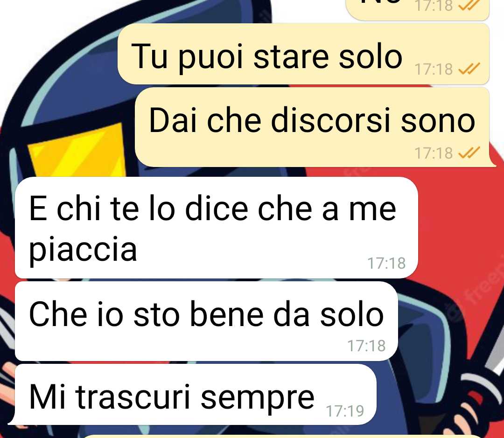Tap the word 'sempre' in the last received message
Screen dimensions: 504x438
click(x=258, y=398)
